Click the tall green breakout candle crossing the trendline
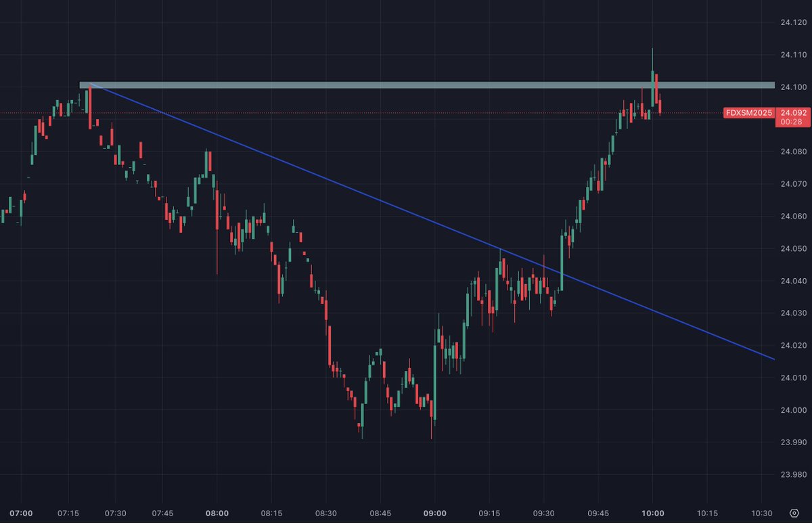 pos(562,263)
